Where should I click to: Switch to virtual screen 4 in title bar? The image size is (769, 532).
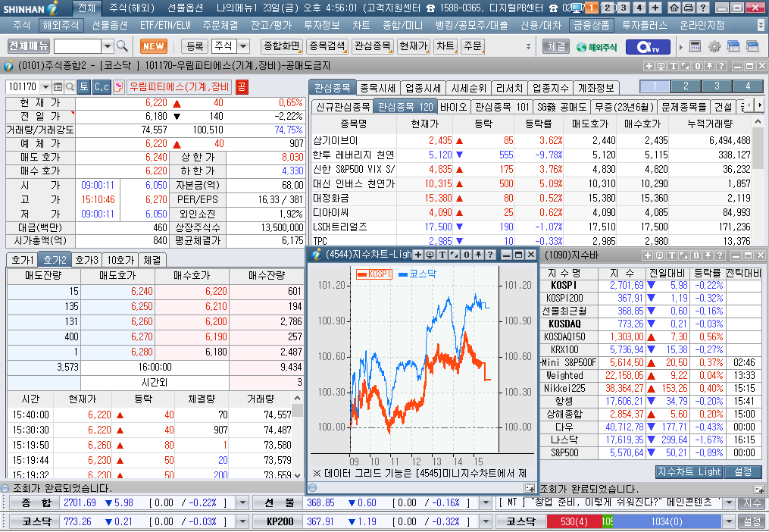(x=639, y=8)
